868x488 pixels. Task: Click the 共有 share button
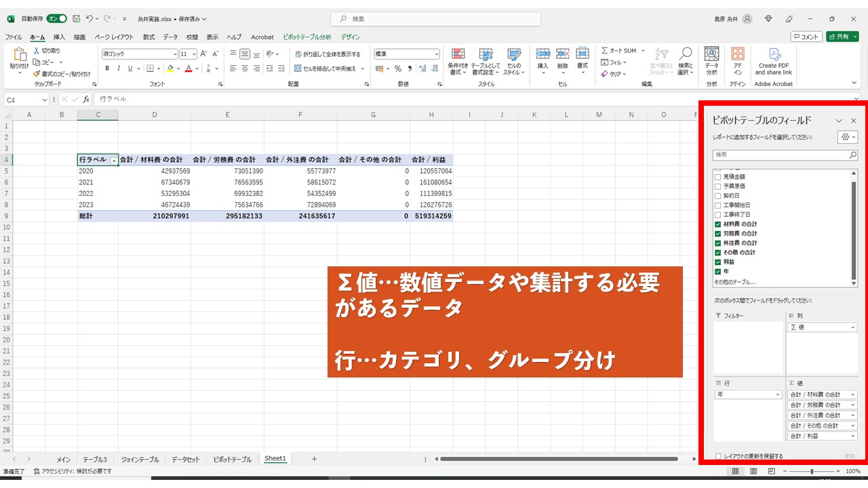(x=842, y=37)
